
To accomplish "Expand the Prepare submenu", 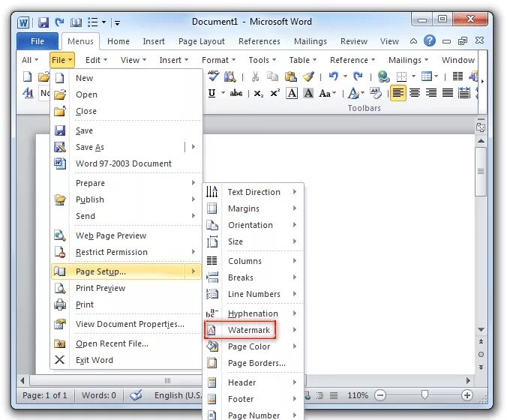I will (126, 183).
